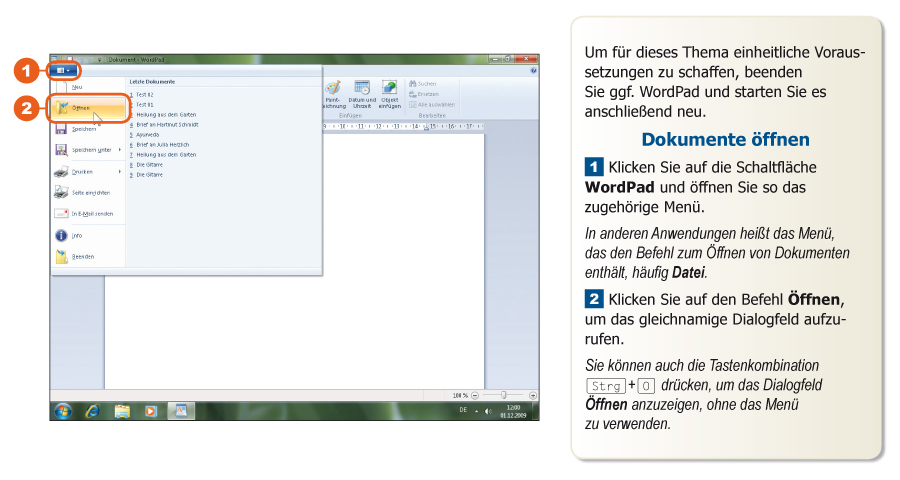Open the Info icon entry
Viewport: 900px width, 480px height.
point(61,235)
